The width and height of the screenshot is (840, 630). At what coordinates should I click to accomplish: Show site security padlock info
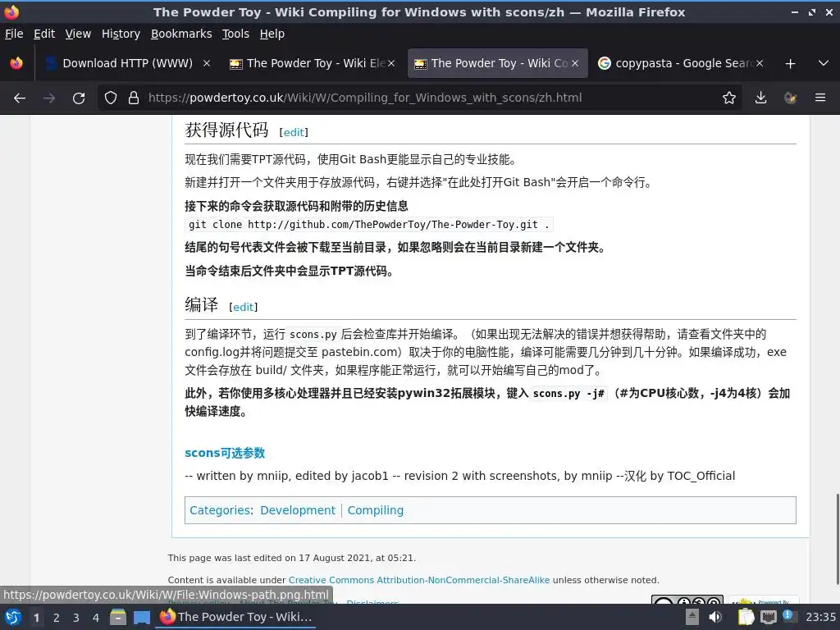(x=134, y=98)
